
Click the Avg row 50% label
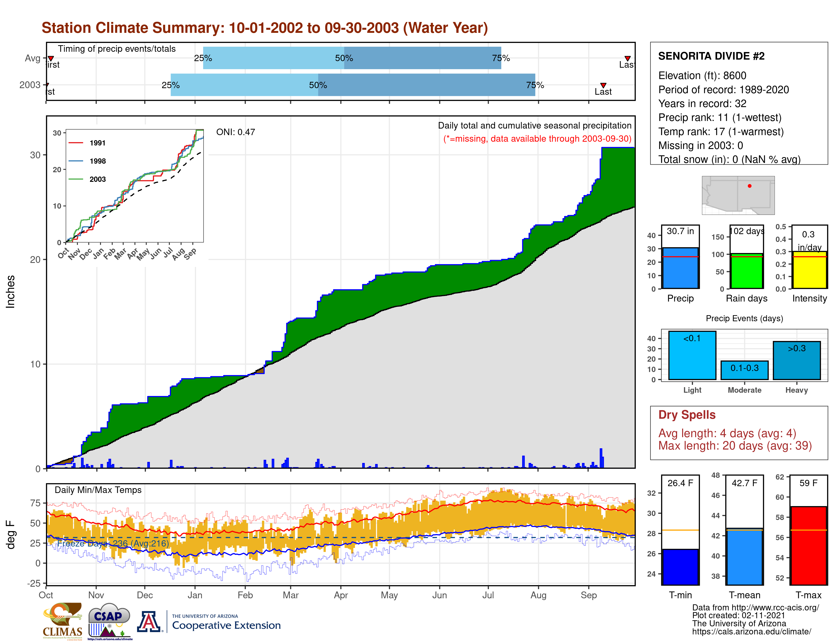pyautogui.click(x=344, y=58)
